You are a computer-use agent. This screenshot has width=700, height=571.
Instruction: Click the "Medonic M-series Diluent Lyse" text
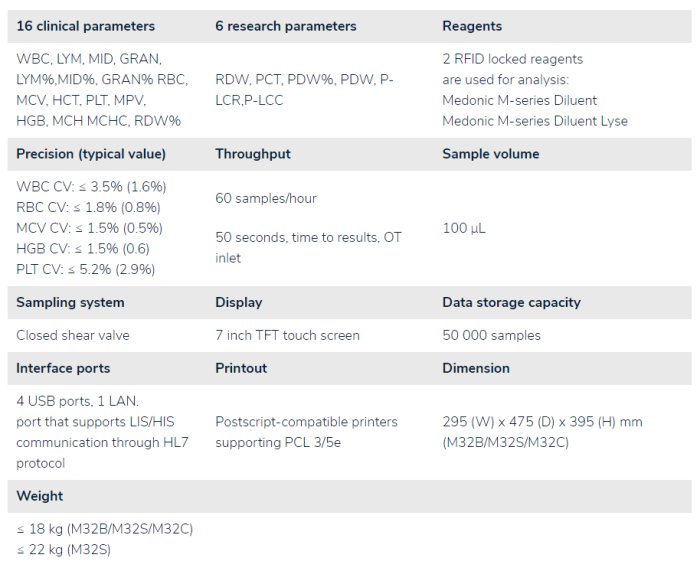pyautogui.click(x=535, y=121)
